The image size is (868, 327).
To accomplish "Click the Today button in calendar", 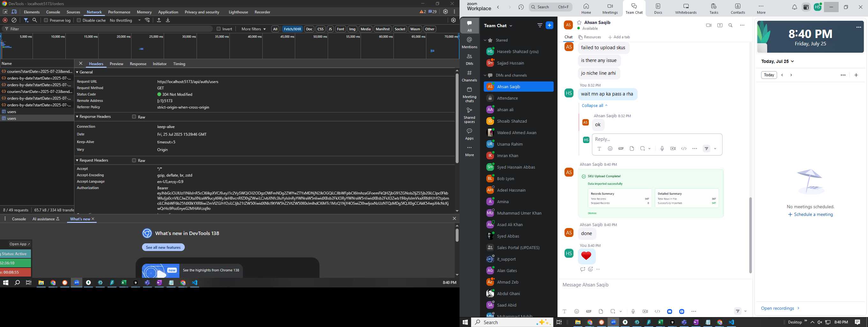I will (x=769, y=75).
